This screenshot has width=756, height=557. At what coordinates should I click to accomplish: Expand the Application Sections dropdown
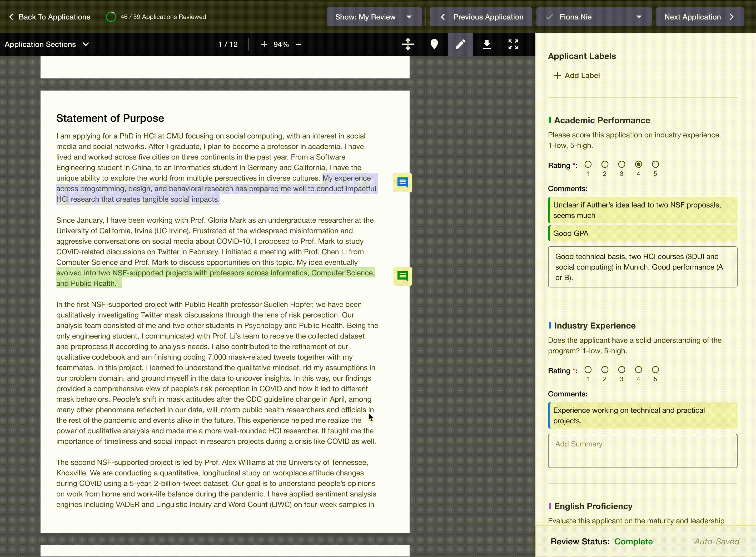click(x=47, y=44)
